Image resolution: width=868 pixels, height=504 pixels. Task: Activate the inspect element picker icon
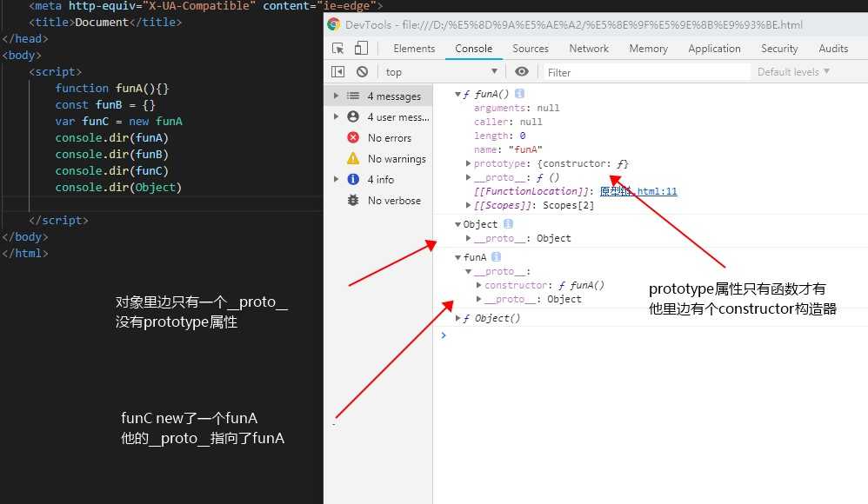[337, 48]
